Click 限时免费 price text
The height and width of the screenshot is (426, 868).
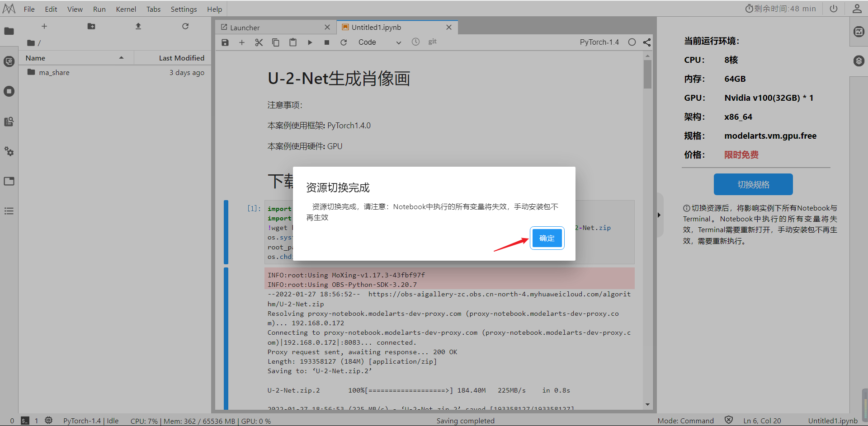741,155
